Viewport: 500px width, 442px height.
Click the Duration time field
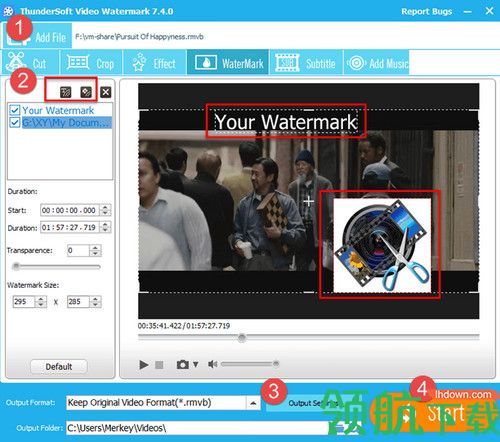[x=70, y=228]
